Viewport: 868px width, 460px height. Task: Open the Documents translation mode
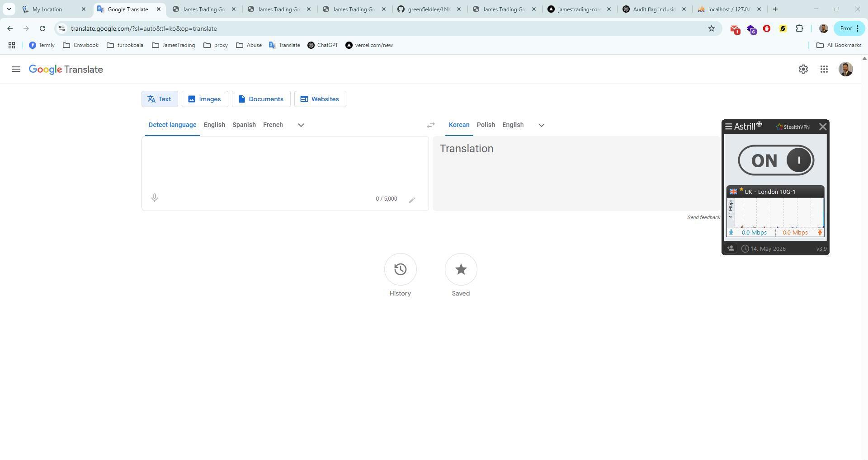[x=261, y=99]
